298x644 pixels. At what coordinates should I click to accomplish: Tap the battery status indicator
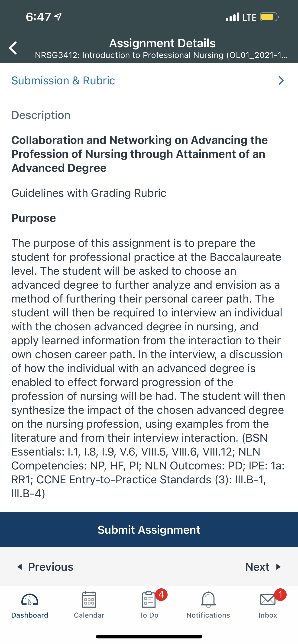coord(269,17)
